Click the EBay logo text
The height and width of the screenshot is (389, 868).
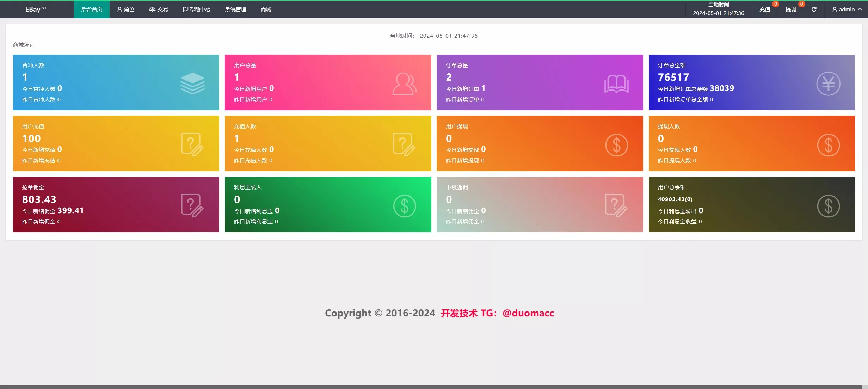(x=33, y=10)
